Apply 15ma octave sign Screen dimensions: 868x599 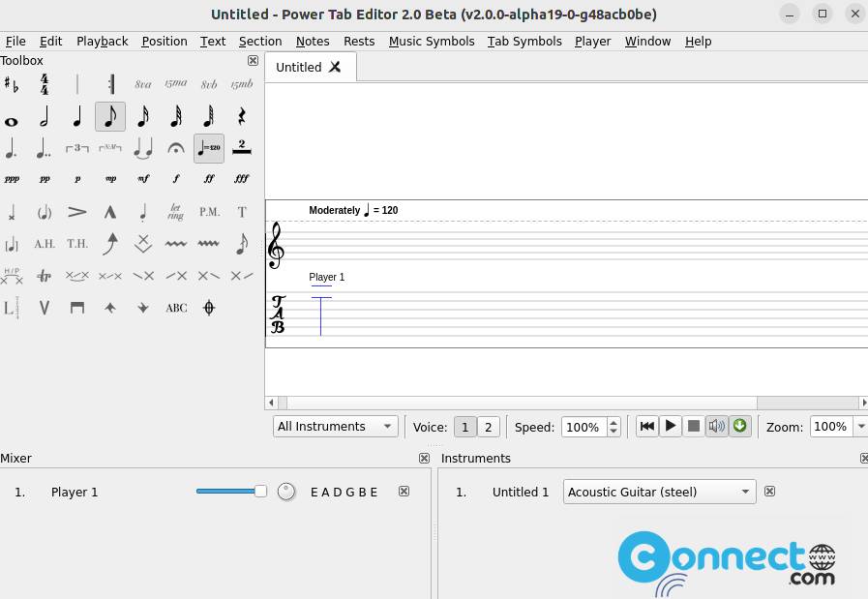(x=175, y=83)
